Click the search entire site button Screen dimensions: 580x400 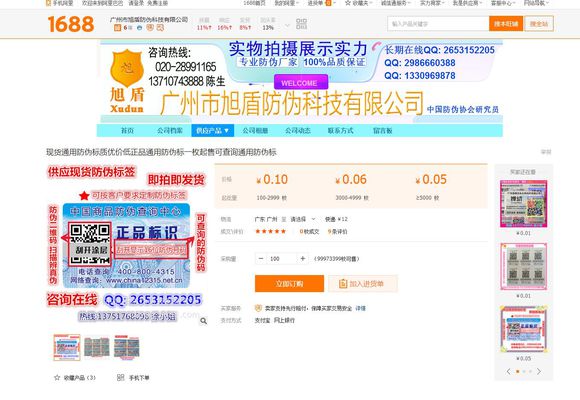539,24
